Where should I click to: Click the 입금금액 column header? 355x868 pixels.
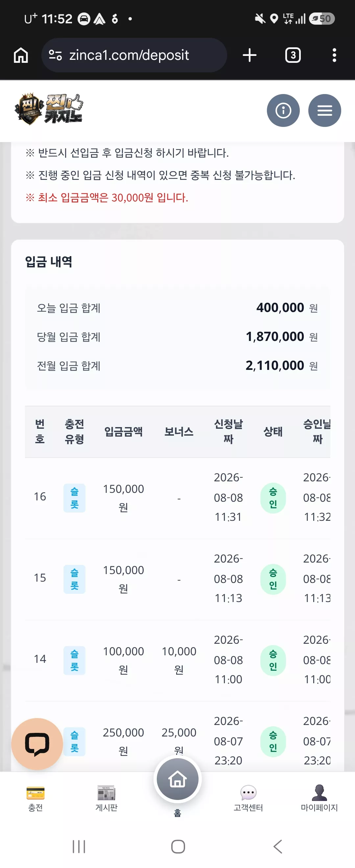(123, 431)
